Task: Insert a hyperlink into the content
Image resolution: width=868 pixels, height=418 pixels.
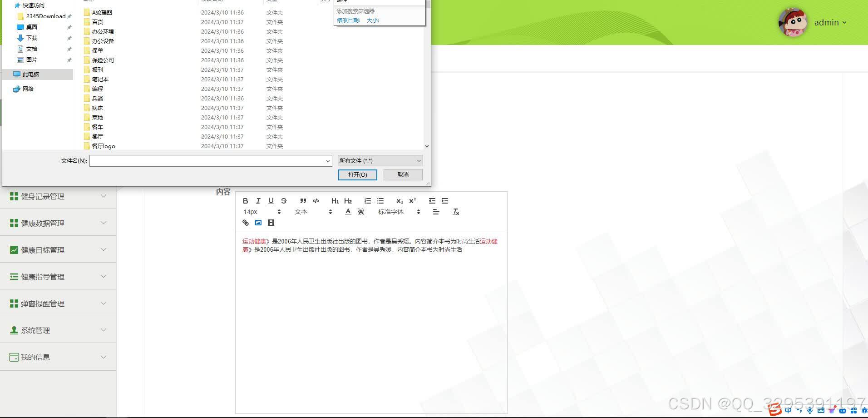Action: (246, 223)
